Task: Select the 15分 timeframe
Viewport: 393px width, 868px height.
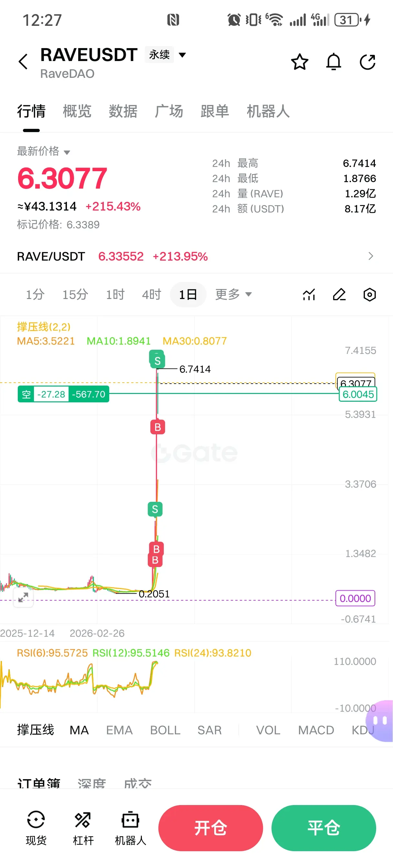Action: point(75,294)
